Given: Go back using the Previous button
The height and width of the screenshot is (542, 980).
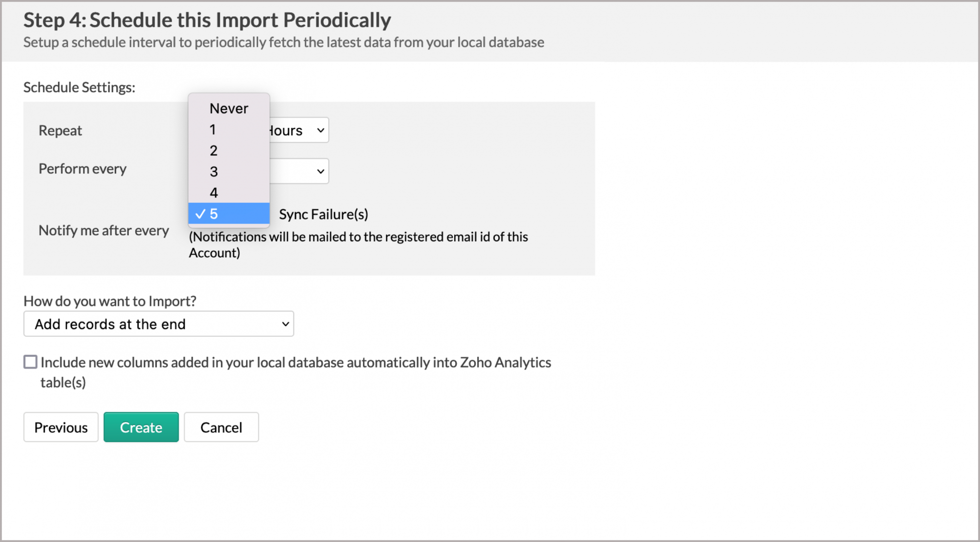Looking at the screenshot, I should click(x=60, y=427).
